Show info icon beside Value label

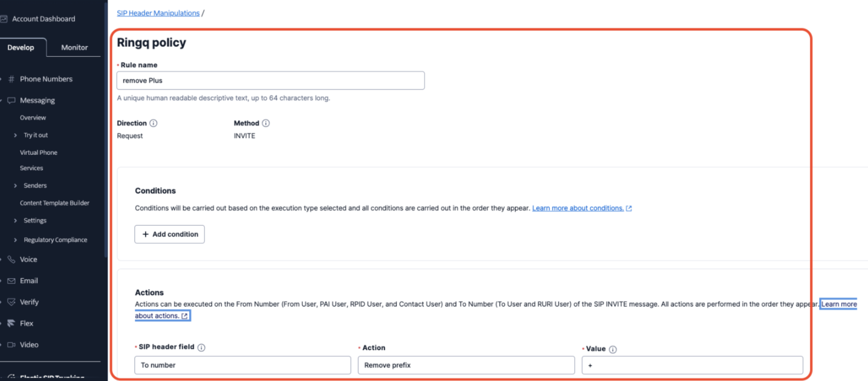[613, 350]
